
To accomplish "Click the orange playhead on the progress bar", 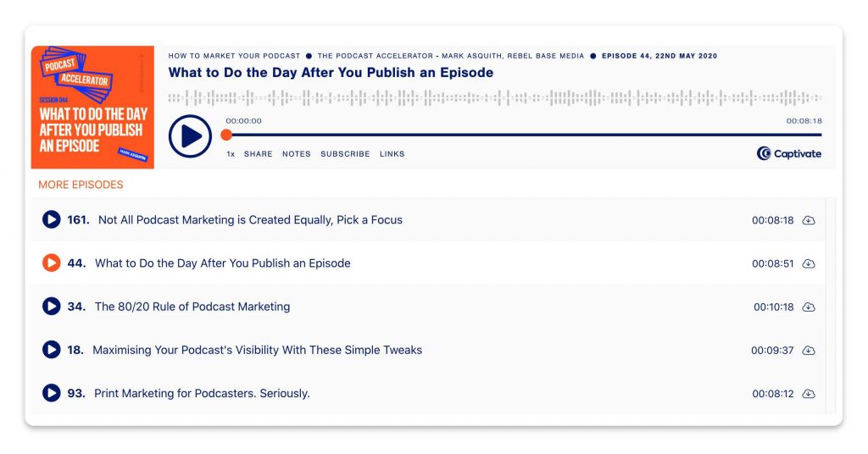I will coord(226,135).
